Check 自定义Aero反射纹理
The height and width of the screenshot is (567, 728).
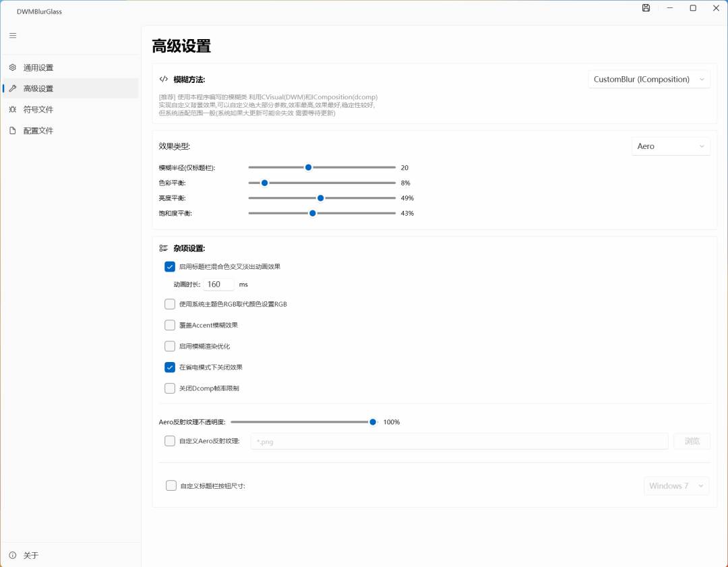tap(170, 441)
